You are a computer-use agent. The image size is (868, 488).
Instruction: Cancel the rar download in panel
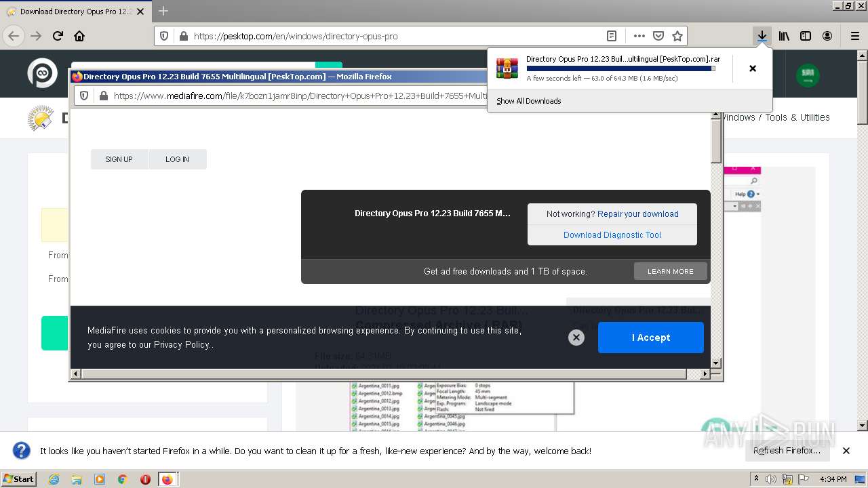click(x=752, y=68)
